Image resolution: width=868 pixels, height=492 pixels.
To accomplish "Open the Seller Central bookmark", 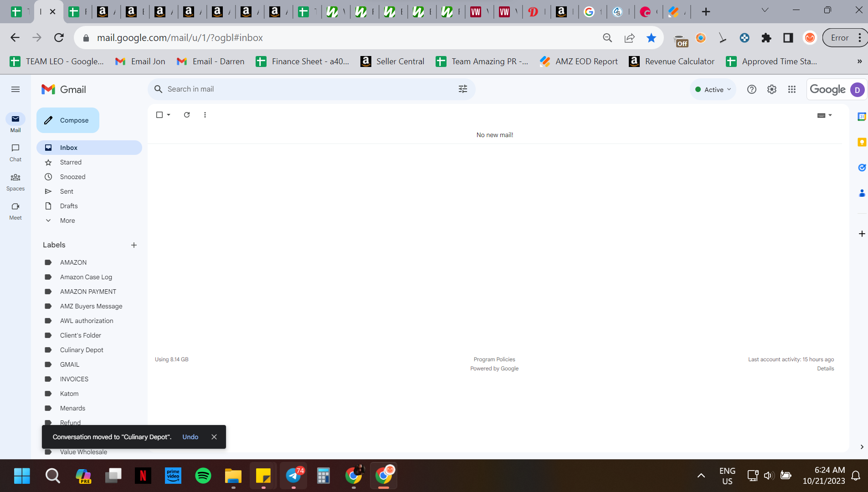I will pos(392,61).
